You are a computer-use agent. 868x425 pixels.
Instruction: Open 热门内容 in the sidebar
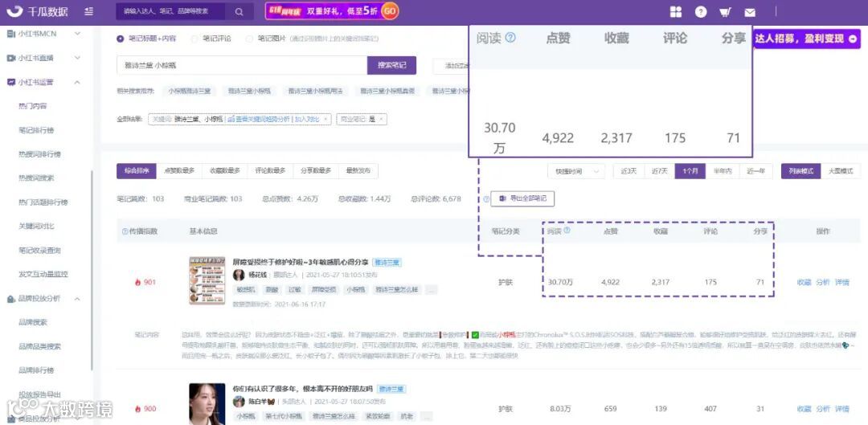(33, 106)
